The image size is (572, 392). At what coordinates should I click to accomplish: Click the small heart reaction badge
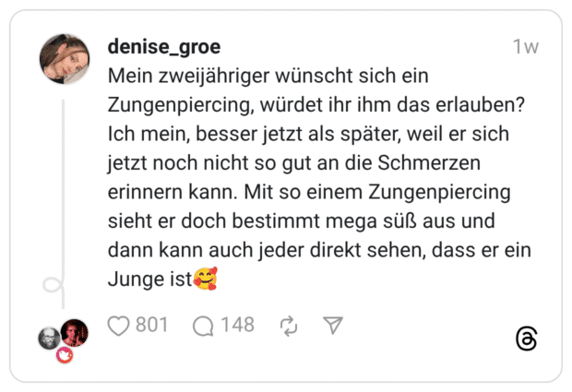pyautogui.click(x=65, y=354)
